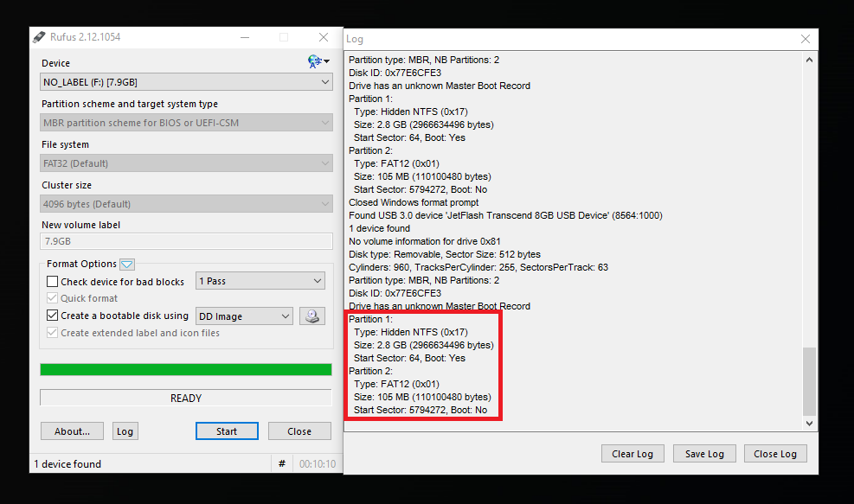The image size is (854, 504).
Task: Close the Rufus window with X
Action: pyautogui.click(x=324, y=37)
